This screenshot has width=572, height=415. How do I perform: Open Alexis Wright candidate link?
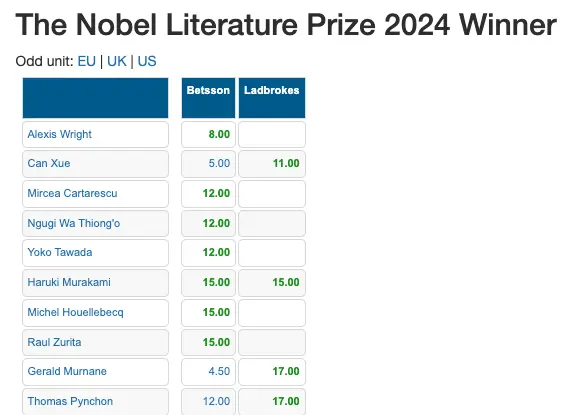point(59,134)
